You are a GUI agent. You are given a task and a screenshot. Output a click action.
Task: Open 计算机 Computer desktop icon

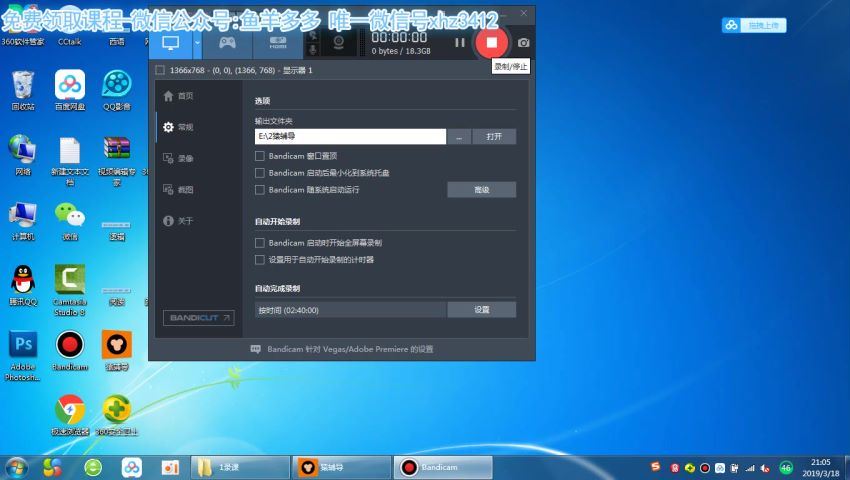pos(23,221)
